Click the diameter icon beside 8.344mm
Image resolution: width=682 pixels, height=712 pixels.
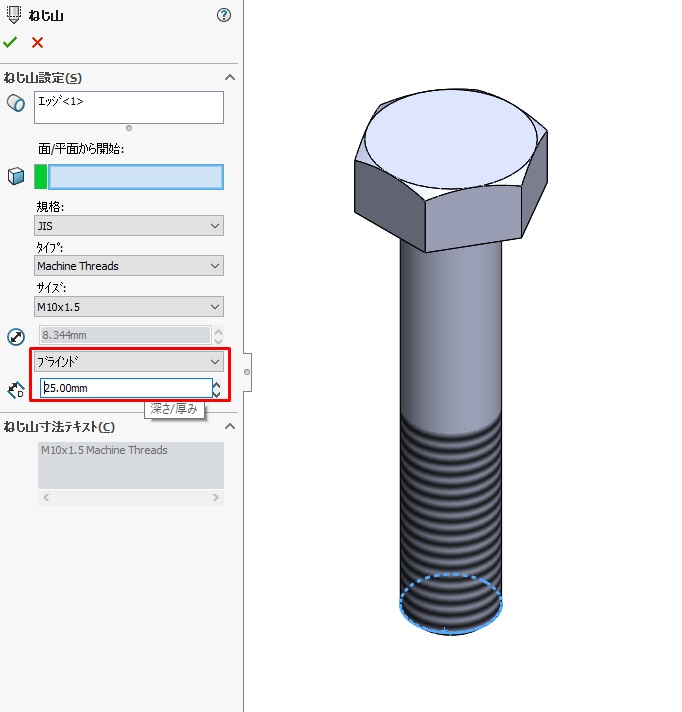pyautogui.click(x=15, y=336)
